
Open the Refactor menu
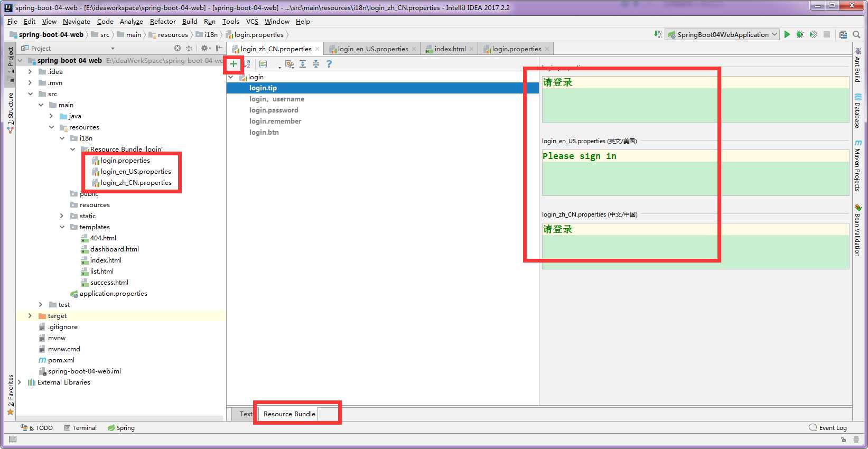[x=163, y=22]
